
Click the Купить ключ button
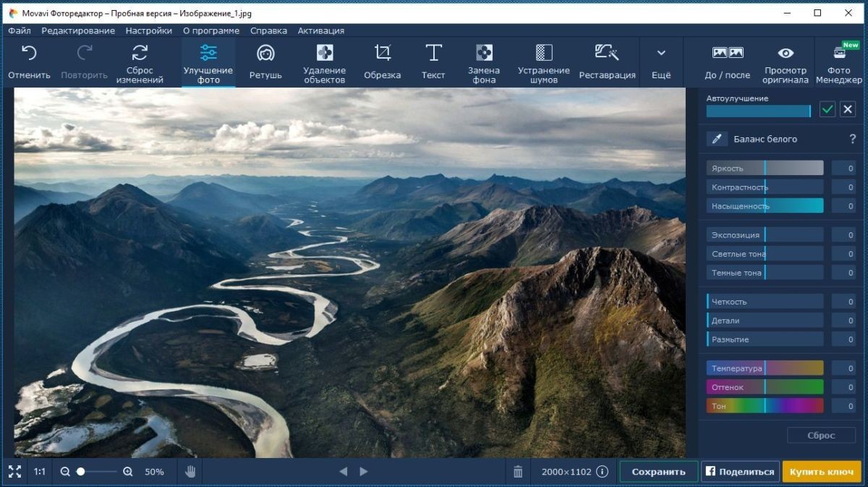(822, 471)
